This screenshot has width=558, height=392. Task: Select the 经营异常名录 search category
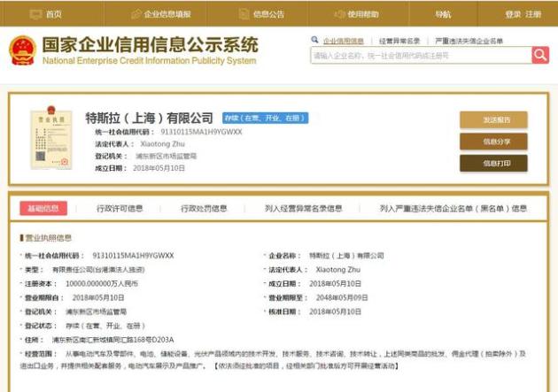[399, 42]
